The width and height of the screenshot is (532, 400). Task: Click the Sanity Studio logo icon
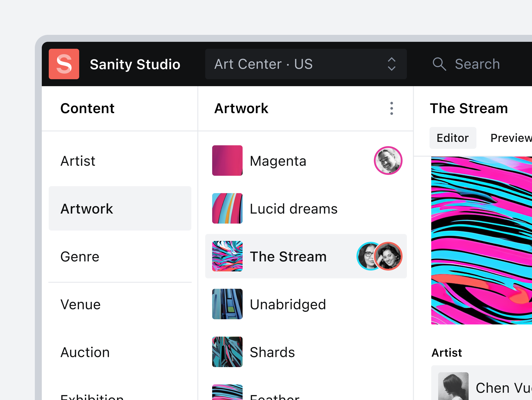[x=64, y=64]
